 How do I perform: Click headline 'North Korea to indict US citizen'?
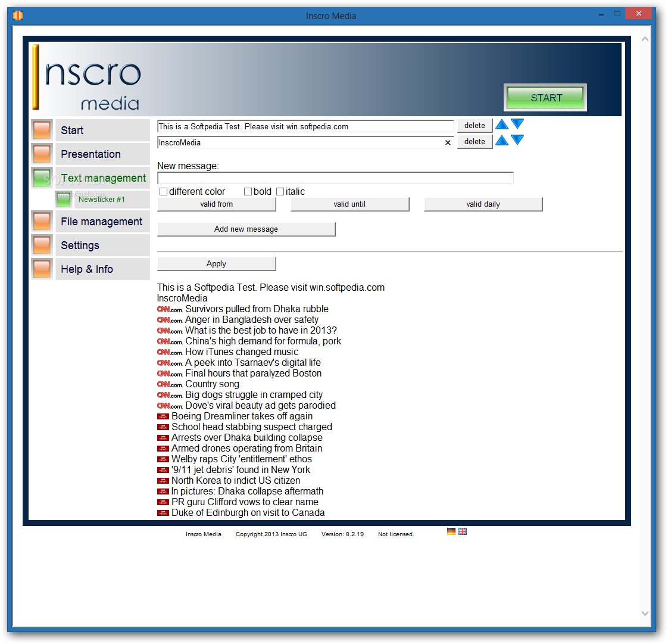(x=236, y=481)
